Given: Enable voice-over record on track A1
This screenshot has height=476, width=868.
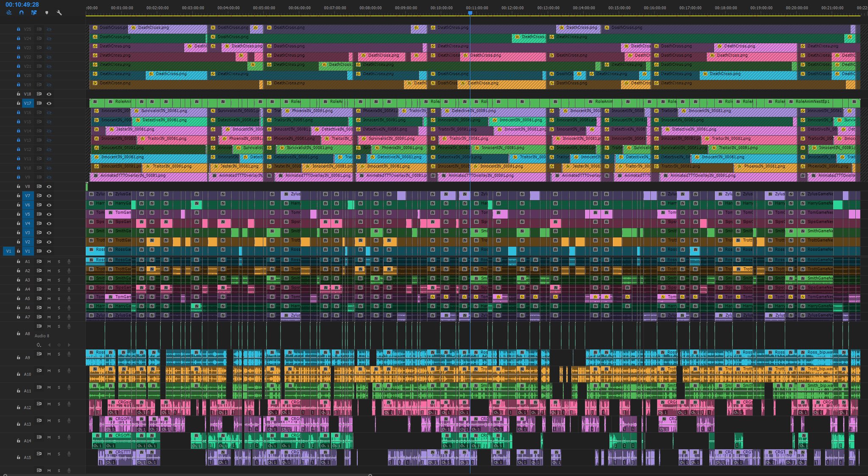Looking at the screenshot, I should 69,262.
